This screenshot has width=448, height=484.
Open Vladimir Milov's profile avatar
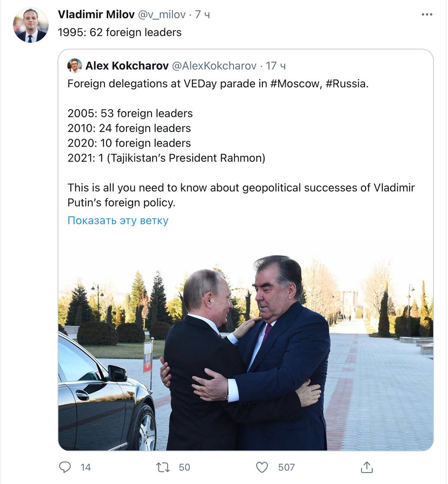(31, 25)
